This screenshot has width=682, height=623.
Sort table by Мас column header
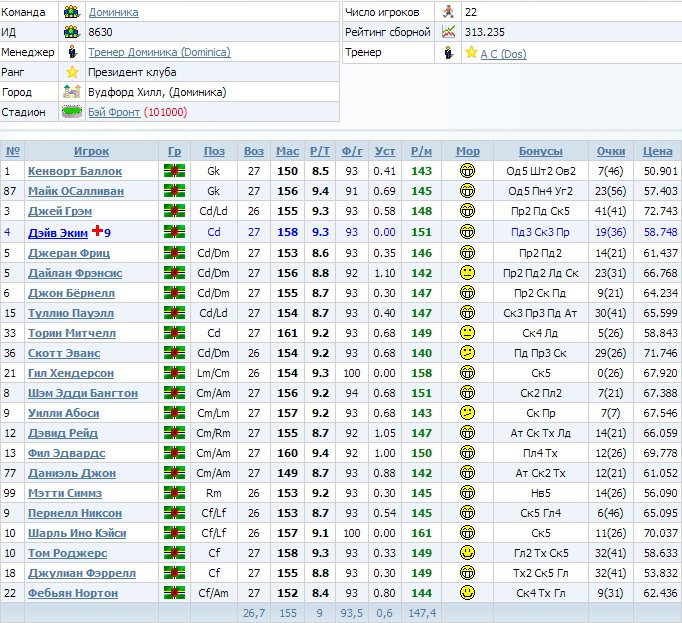pos(288,151)
